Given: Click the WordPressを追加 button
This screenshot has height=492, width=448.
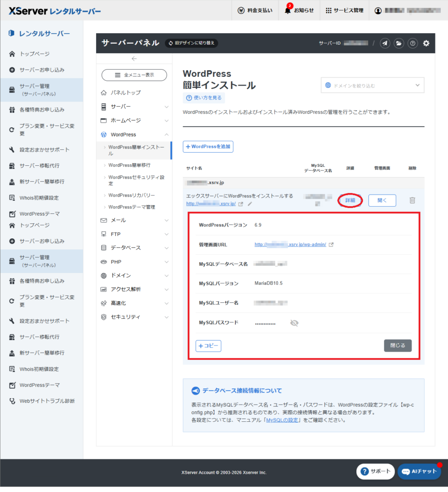Looking at the screenshot, I should coord(208,147).
